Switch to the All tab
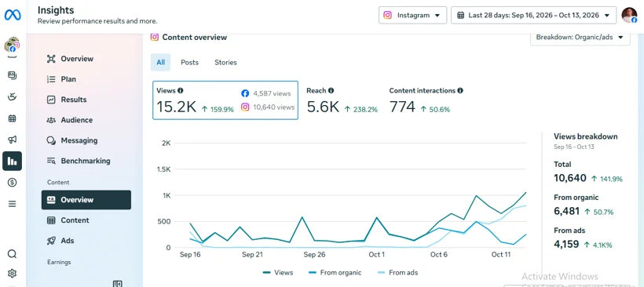This screenshot has width=644, height=287. (x=160, y=62)
